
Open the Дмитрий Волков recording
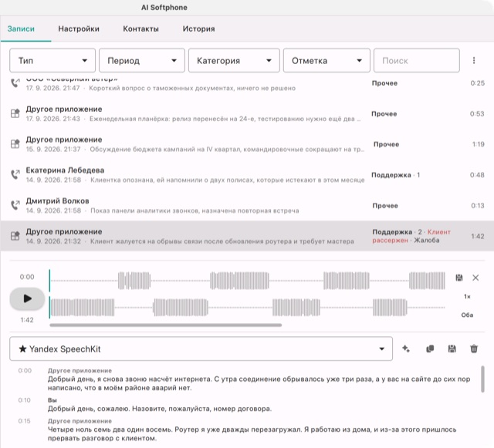(247, 205)
